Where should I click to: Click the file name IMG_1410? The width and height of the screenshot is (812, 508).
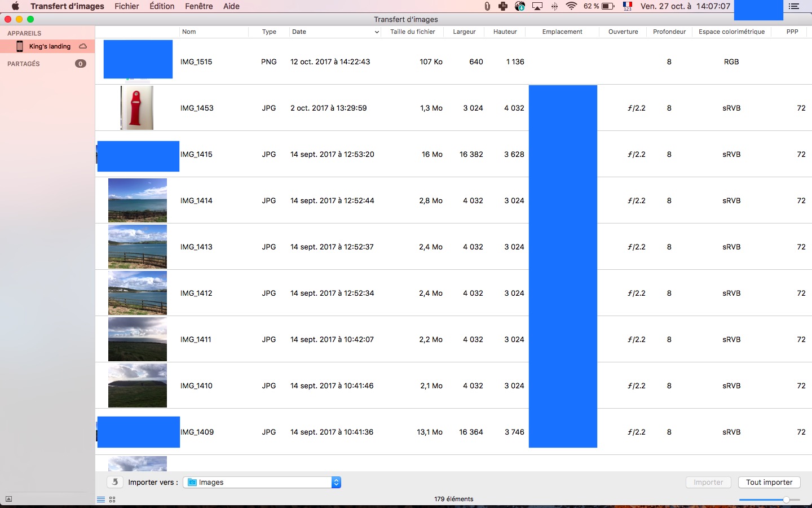[x=196, y=386]
